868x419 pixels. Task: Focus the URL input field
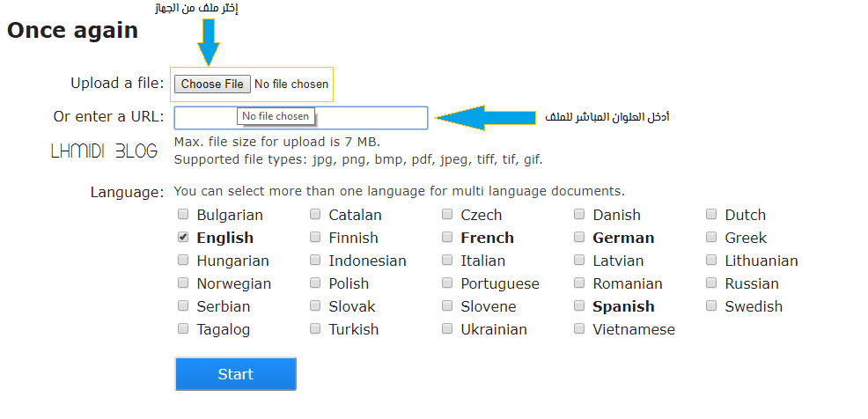pos(300,118)
